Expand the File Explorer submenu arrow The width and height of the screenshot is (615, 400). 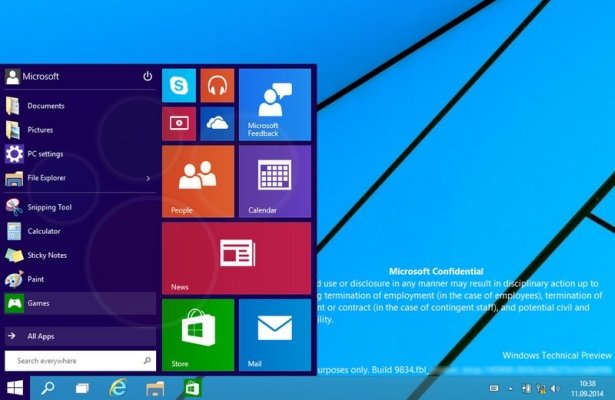pos(148,179)
